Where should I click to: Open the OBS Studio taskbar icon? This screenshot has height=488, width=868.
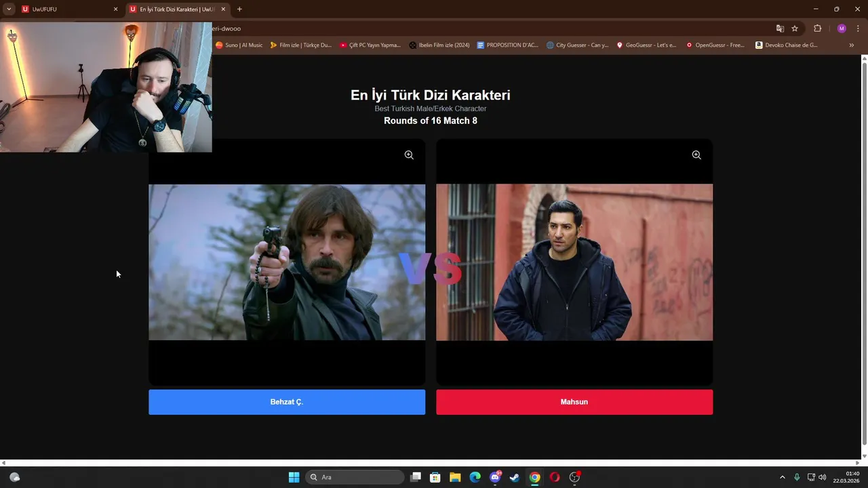click(x=574, y=477)
